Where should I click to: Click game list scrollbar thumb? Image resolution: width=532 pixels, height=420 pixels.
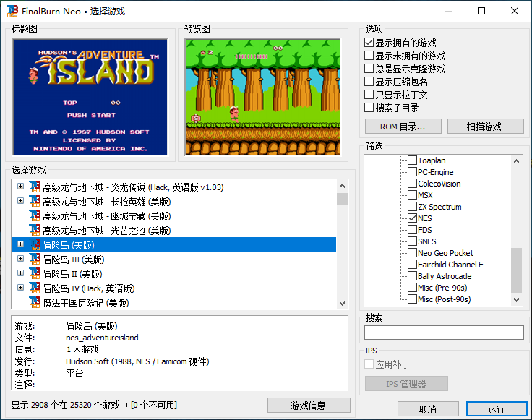point(343,199)
